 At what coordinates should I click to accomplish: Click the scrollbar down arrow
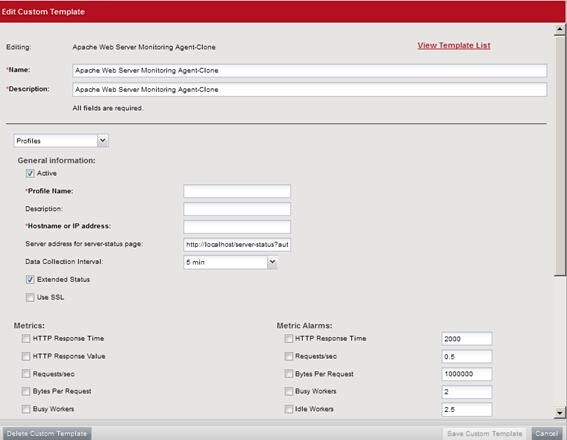click(x=560, y=413)
